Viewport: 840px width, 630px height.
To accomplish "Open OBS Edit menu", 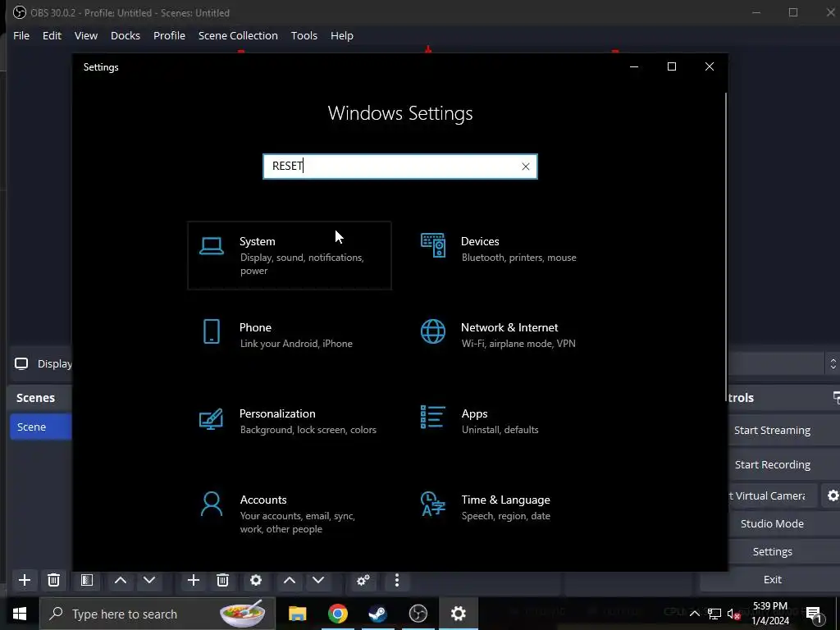I will [52, 35].
